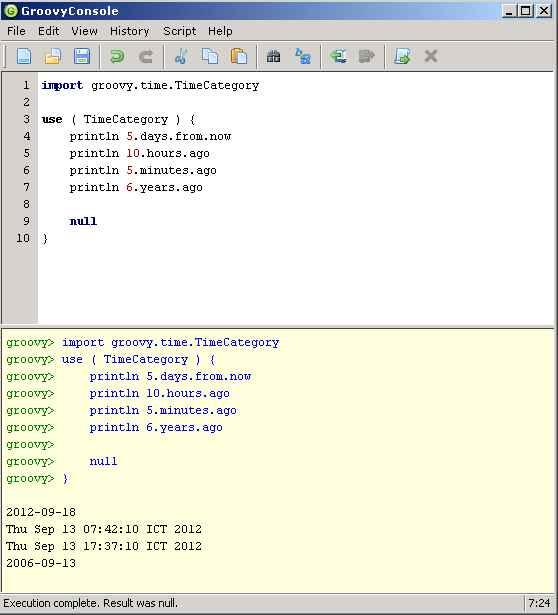The width and height of the screenshot is (558, 615).
Task: Click the History previous icon
Action: click(338, 56)
